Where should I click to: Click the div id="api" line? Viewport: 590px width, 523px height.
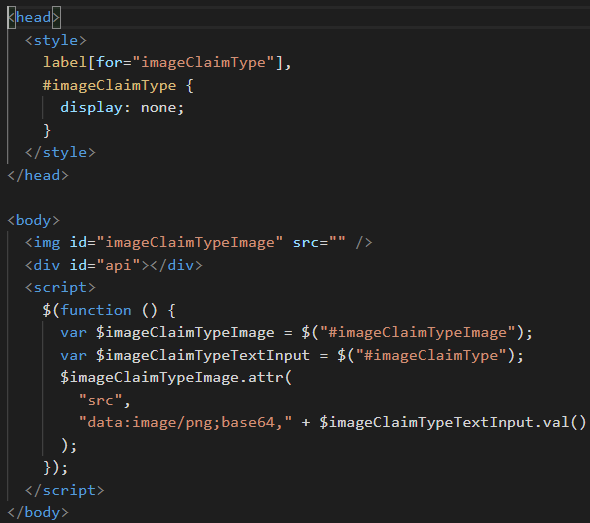[114, 265]
